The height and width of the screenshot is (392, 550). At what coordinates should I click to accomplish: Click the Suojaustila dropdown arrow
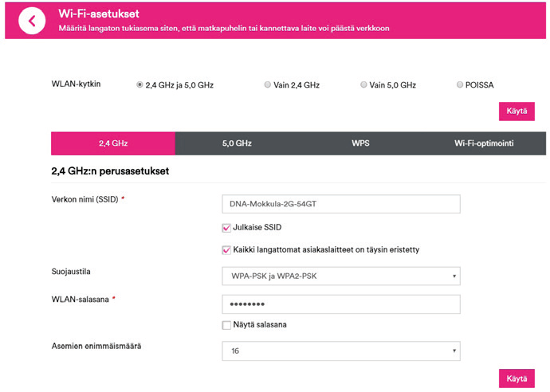(x=454, y=276)
